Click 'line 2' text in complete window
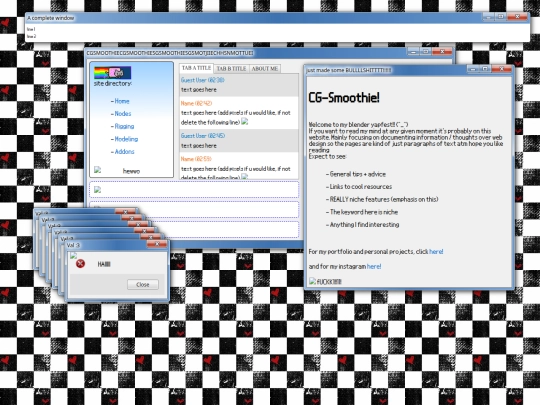Screen dimensions: 540x405 click(31, 36)
